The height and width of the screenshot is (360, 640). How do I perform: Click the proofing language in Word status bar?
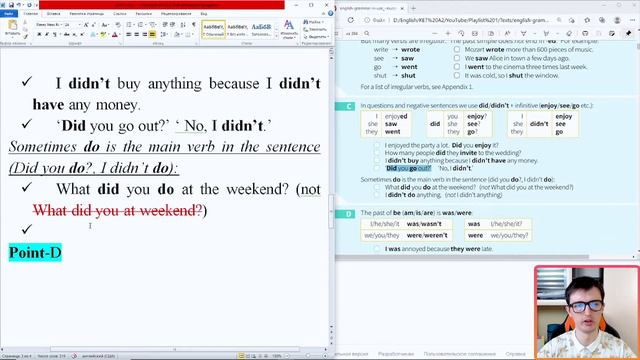99,356
